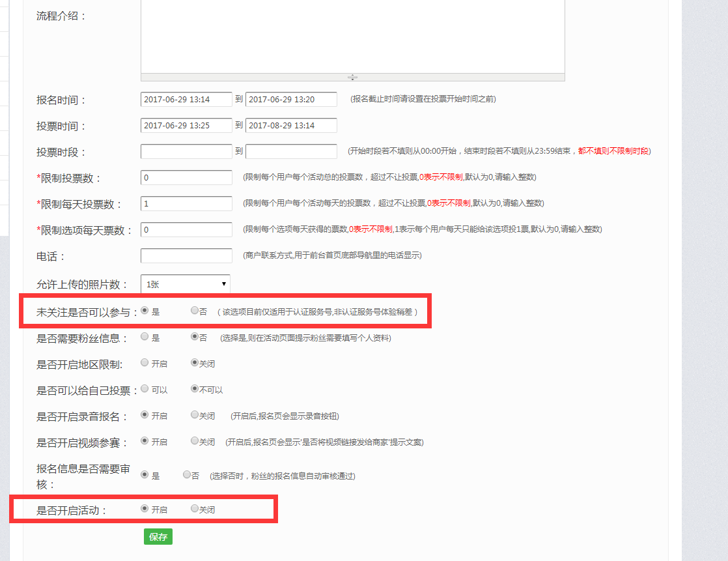
Task: Choose 关闭 for 是否开启活动
Action: (193, 509)
